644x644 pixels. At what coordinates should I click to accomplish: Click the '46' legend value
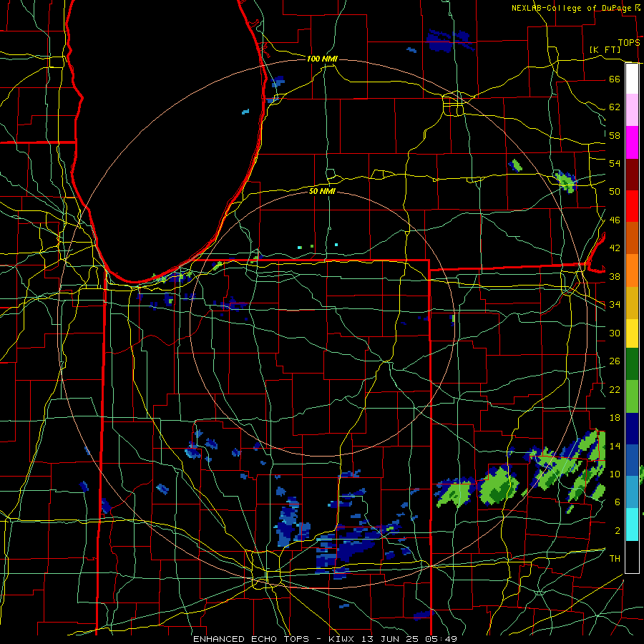615,220
